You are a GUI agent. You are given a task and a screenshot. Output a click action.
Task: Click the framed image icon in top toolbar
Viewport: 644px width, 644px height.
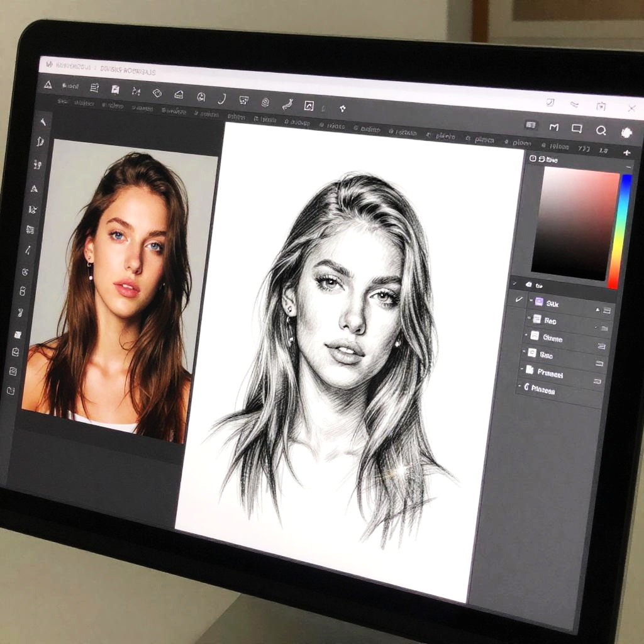[x=309, y=106]
